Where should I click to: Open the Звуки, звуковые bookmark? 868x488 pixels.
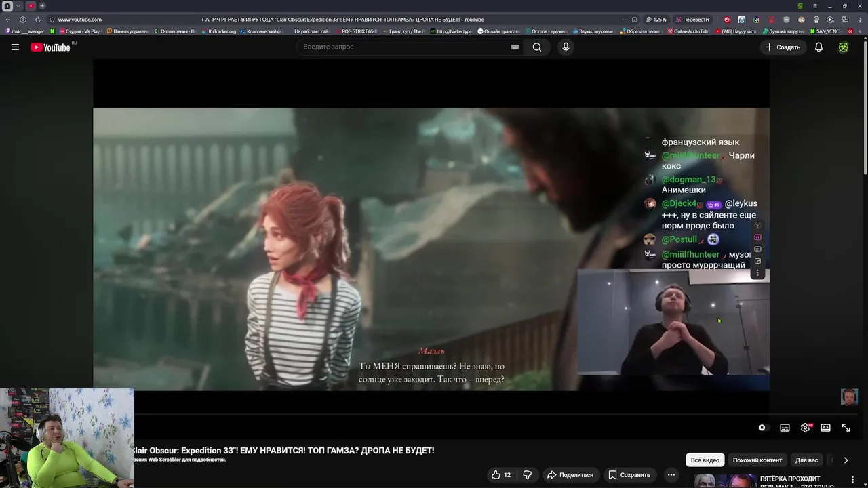pyautogui.click(x=593, y=31)
